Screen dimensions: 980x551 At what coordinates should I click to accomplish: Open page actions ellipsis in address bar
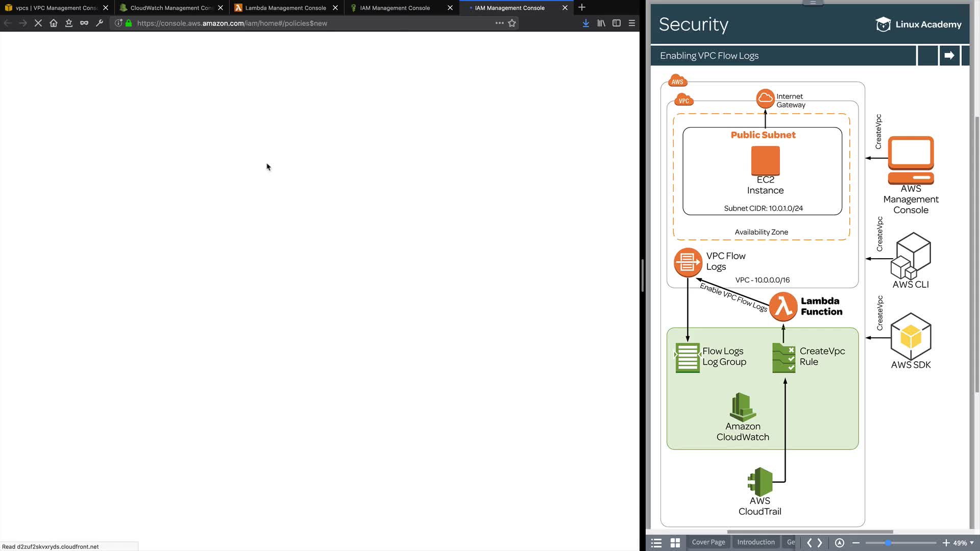click(499, 23)
